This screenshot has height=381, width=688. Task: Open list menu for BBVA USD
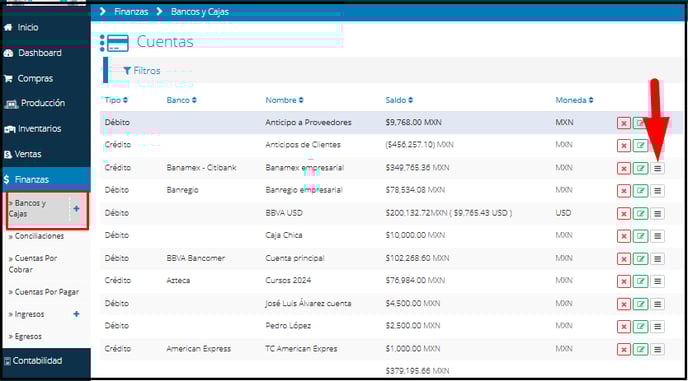pyautogui.click(x=657, y=213)
